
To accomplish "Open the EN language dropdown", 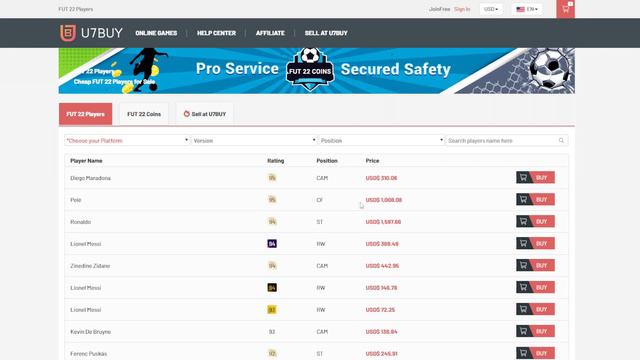I will (x=527, y=9).
